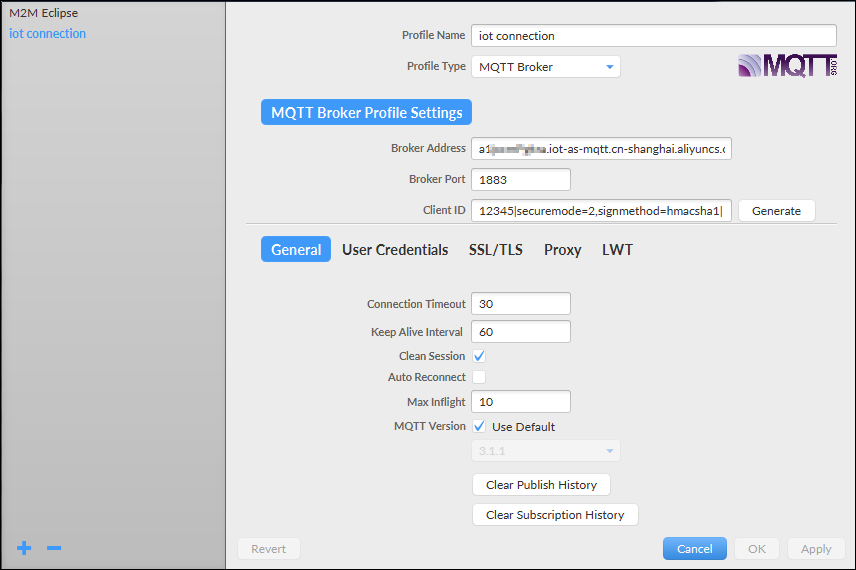This screenshot has height=570, width=856.
Task: Open the SSL/TLS tab
Action: (x=496, y=250)
